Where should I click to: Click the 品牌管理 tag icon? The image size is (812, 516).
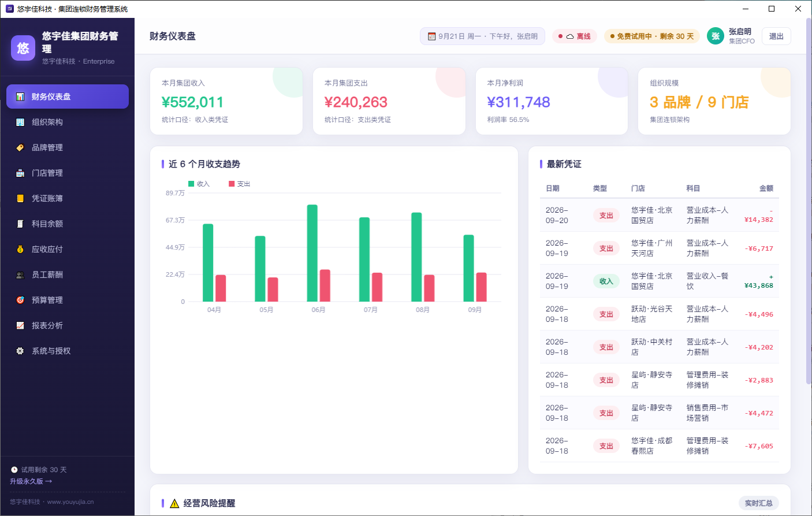[20, 147]
